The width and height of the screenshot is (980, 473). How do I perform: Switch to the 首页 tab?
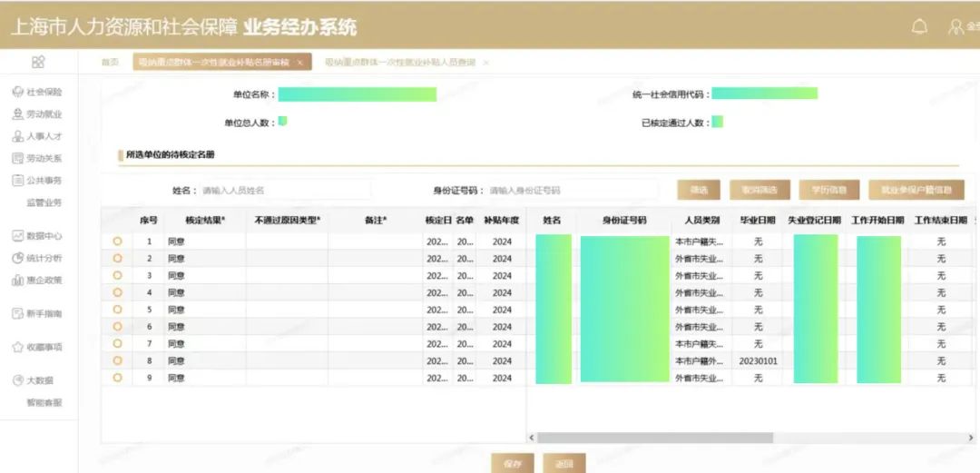(110, 63)
